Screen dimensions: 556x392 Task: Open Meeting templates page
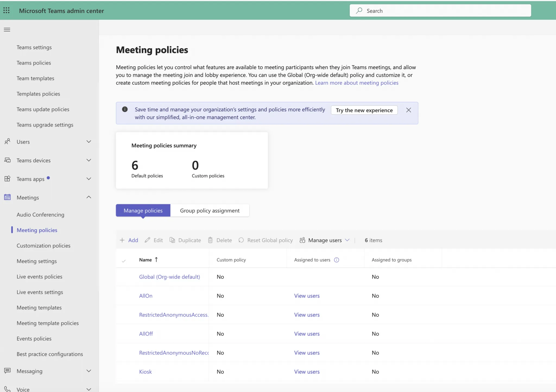click(39, 308)
